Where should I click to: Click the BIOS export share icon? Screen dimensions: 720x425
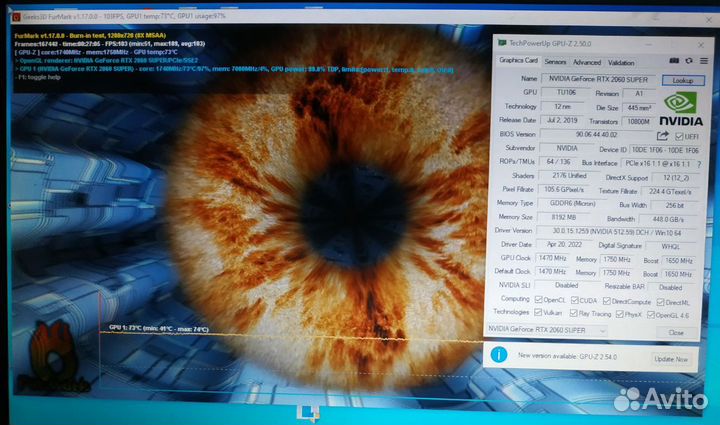662,134
